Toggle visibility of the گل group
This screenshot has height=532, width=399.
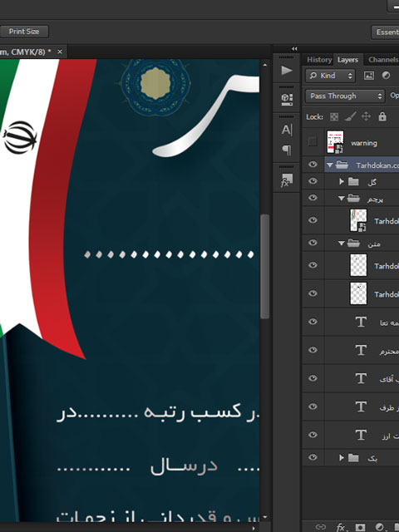[313, 181]
